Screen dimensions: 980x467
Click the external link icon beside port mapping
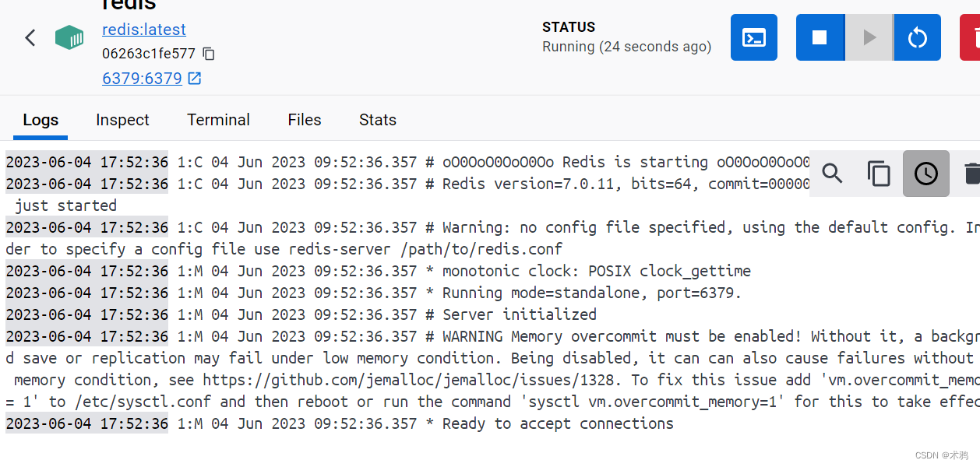point(194,78)
